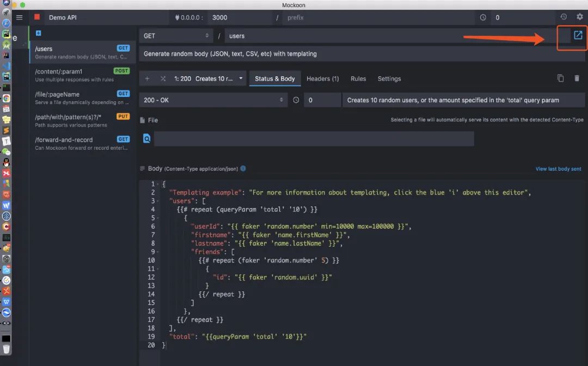Click line 12 "id" uuid in the editor

tap(273, 278)
